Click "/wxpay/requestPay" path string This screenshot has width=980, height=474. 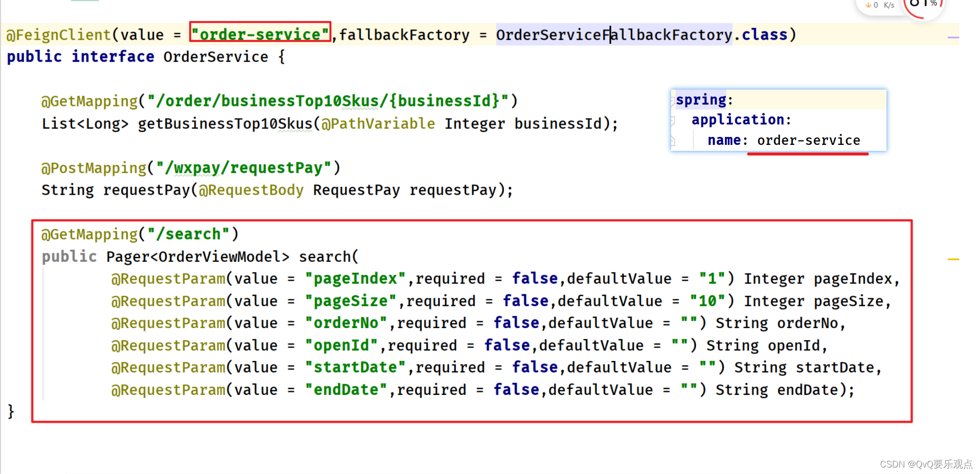(244, 168)
